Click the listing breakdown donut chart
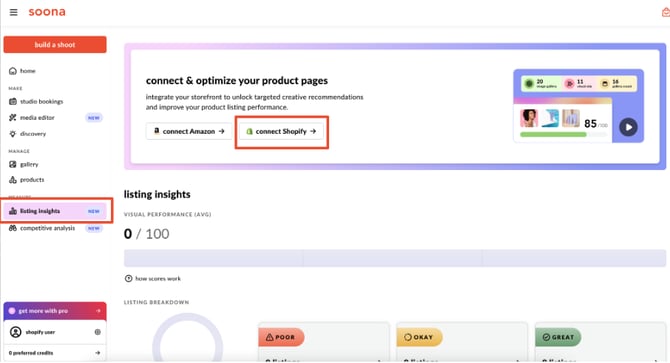670x363 pixels. [188, 337]
